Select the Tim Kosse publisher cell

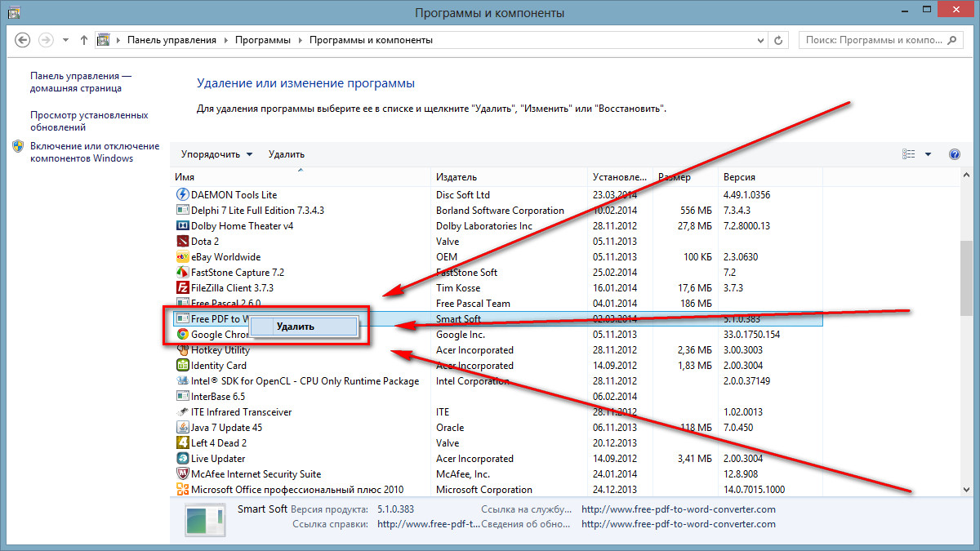[457, 288]
